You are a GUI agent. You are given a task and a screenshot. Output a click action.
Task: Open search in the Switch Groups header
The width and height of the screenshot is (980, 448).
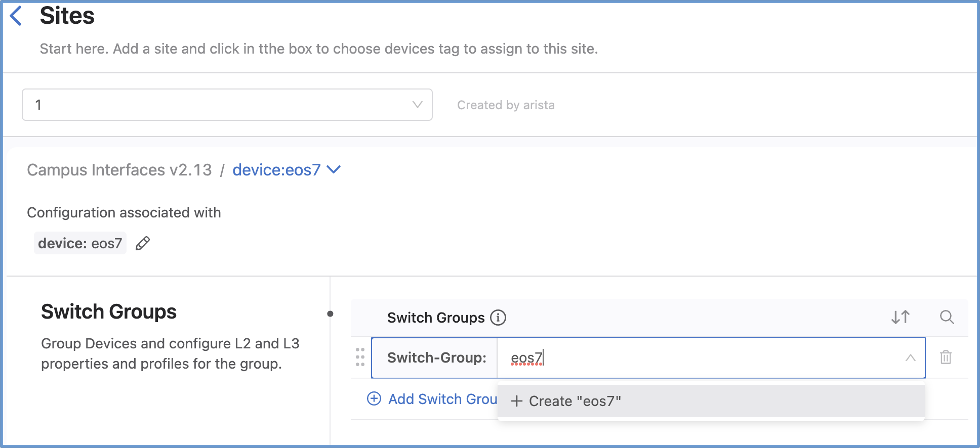pyautogui.click(x=947, y=317)
